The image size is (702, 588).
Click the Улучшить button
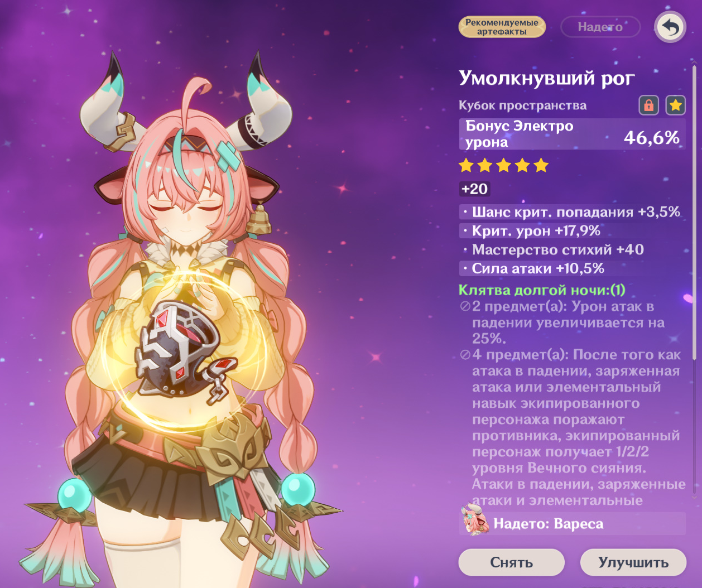coord(633,562)
